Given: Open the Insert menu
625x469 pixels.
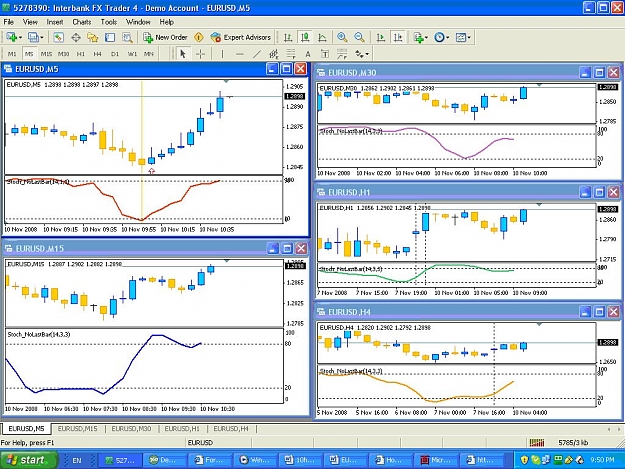Looking at the screenshot, I should click(x=55, y=22).
